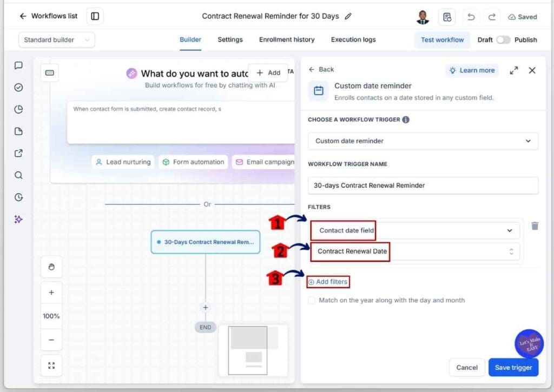Screen dimensions: 554x392
Task: Redo the last change
Action: click(492, 17)
